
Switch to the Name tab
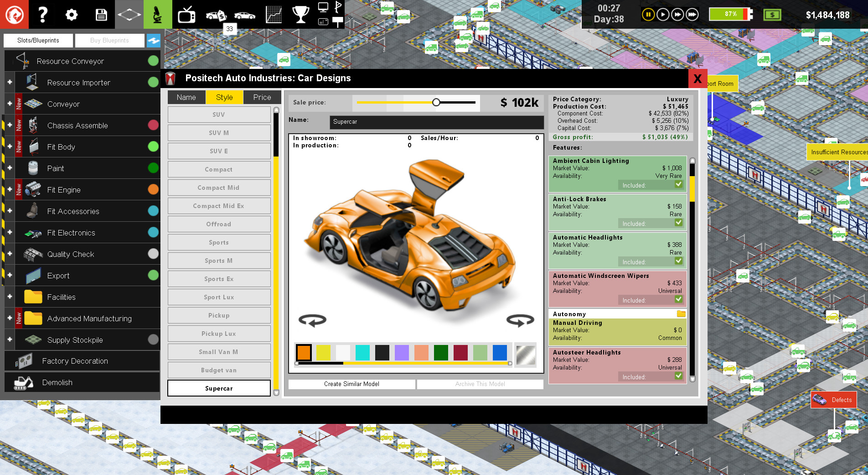(186, 97)
